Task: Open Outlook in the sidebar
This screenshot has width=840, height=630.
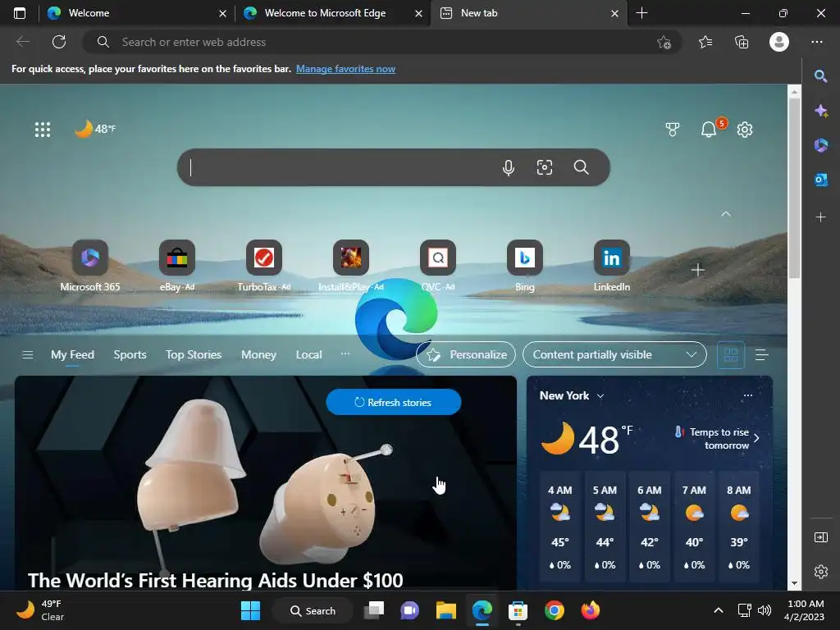Action: click(820, 180)
